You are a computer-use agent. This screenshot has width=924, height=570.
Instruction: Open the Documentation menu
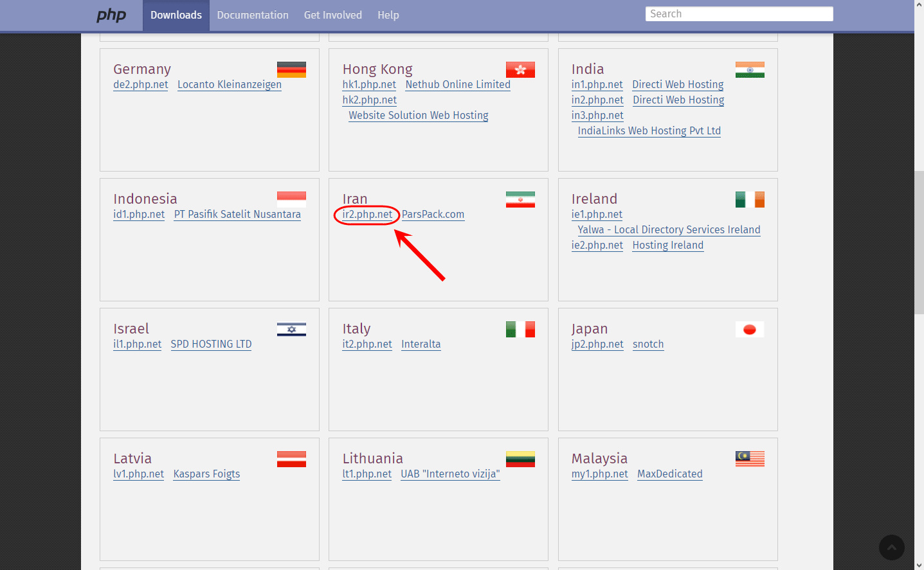[x=253, y=15]
